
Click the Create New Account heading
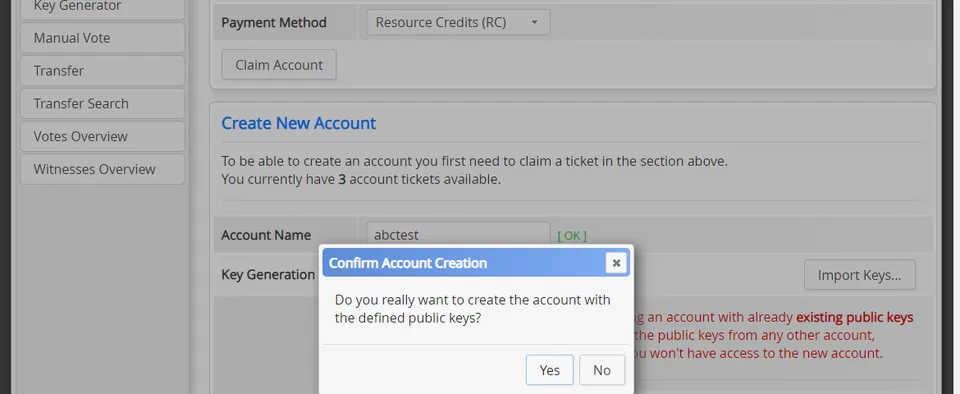pyautogui.click(x=298, y=123)
